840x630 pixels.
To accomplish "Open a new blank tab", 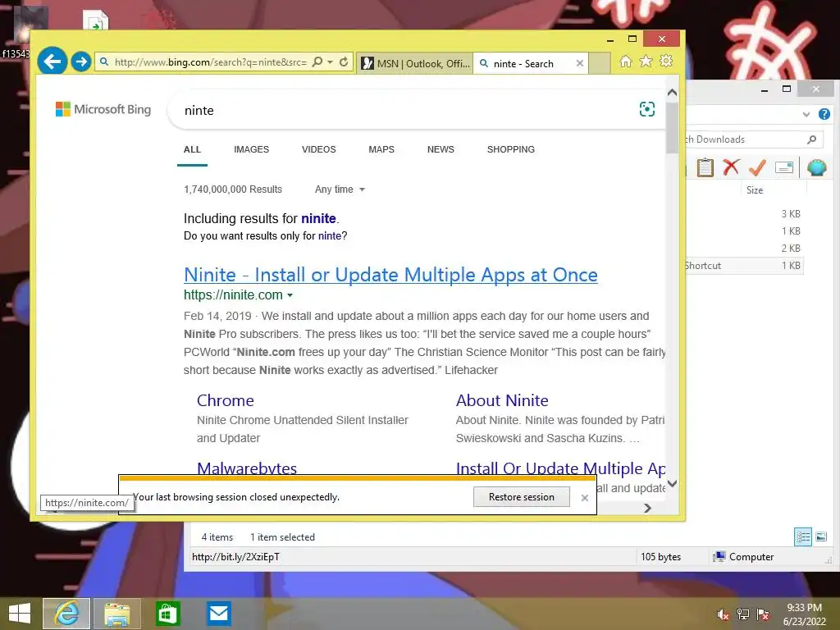I will [x=600, y=63].
